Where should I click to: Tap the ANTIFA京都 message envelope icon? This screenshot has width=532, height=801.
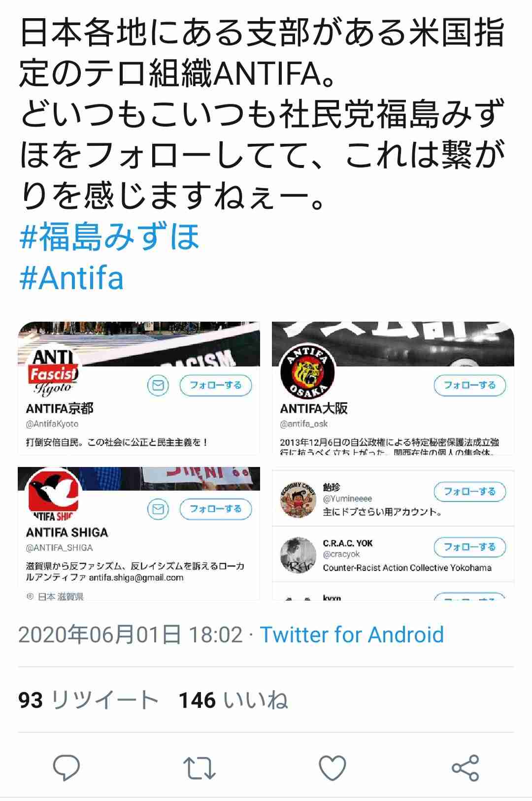click(x=158, y=385)
